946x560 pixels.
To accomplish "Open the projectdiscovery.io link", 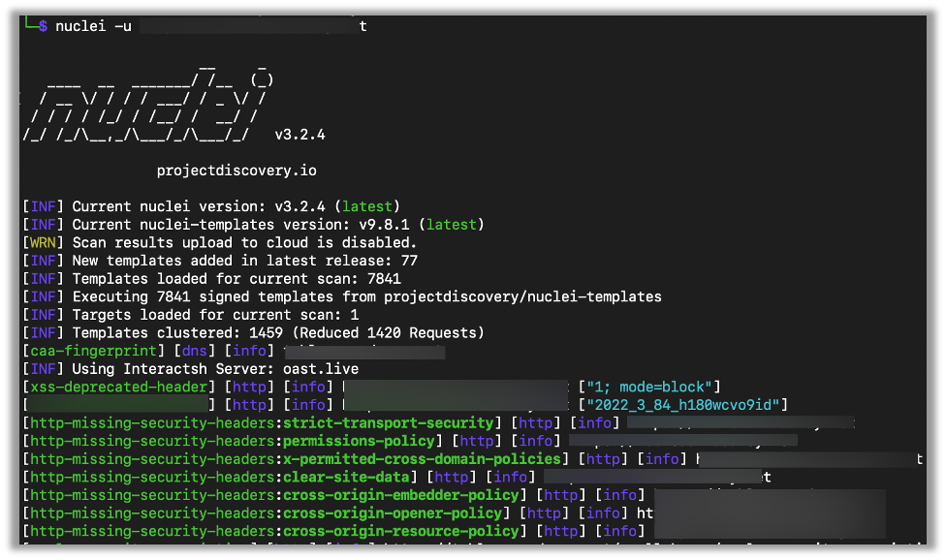I will (x=236, y=171).
